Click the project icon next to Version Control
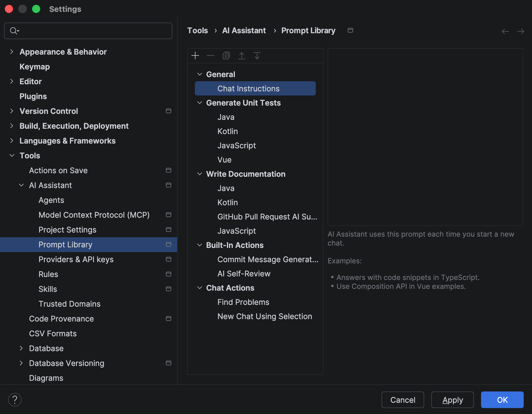Image resolution: width=532 pixels, height=414 pixels. (x=169, y=111)
